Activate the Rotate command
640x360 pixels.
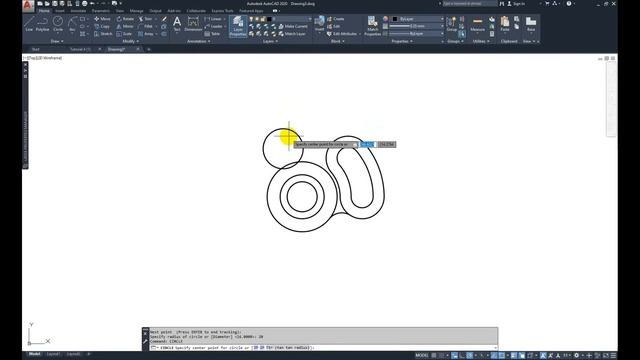click(x=125, y=19)
